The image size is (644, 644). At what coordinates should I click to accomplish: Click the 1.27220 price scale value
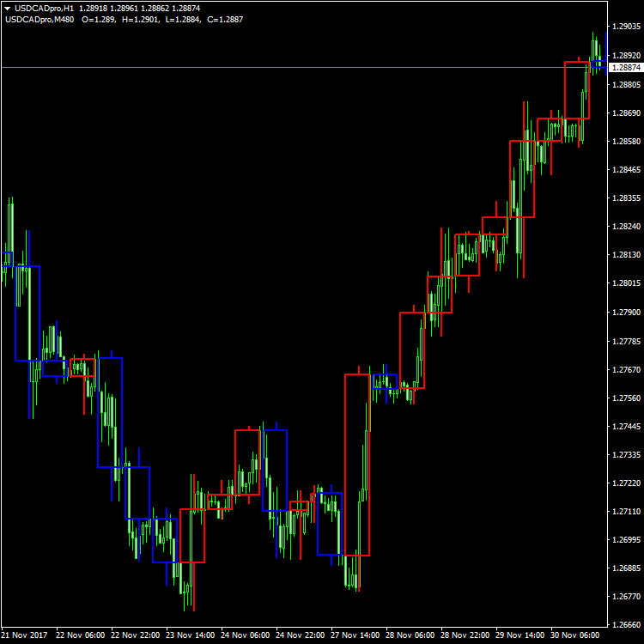coord(626,483)
